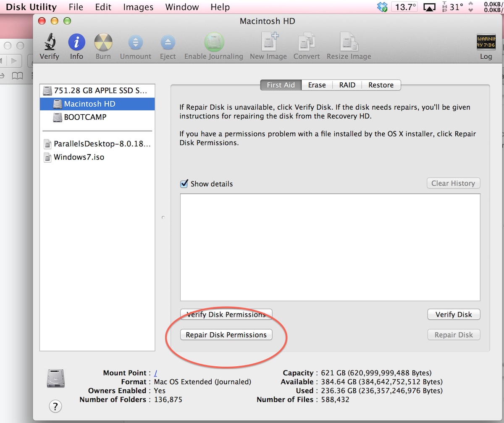
Task: Click the Repair Disk button
Action: pos(454,335)
